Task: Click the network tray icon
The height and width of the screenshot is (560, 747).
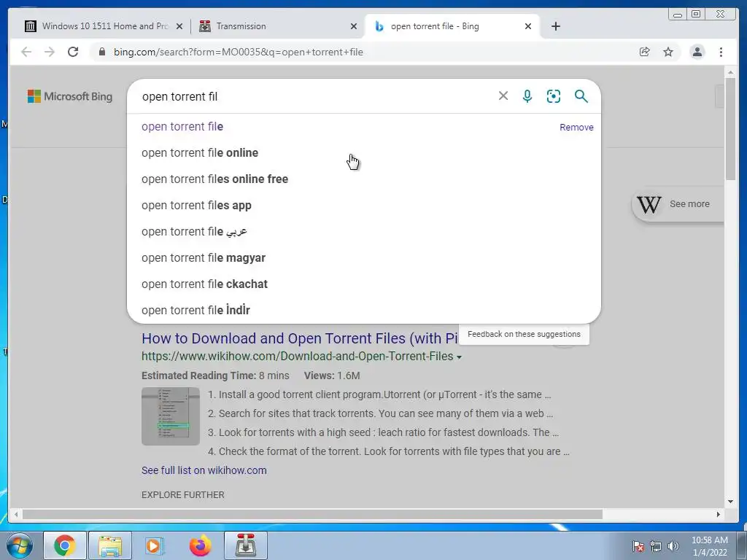Action: point(656,546)
